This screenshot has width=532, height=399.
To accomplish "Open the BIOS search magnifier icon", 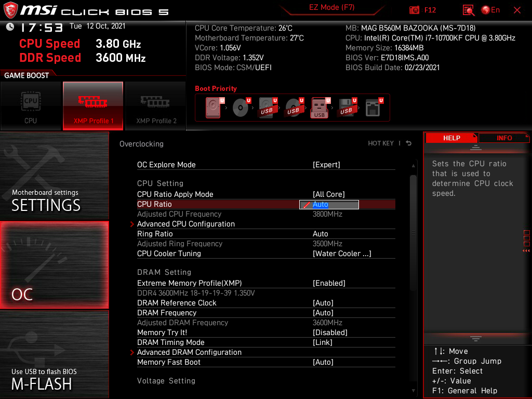I will [469, 10].
